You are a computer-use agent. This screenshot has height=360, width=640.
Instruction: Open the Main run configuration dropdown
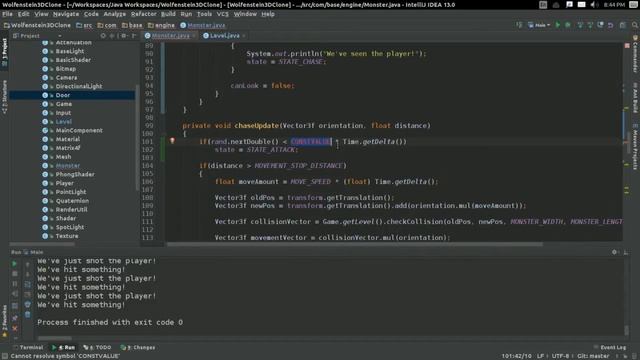[540, 25]
